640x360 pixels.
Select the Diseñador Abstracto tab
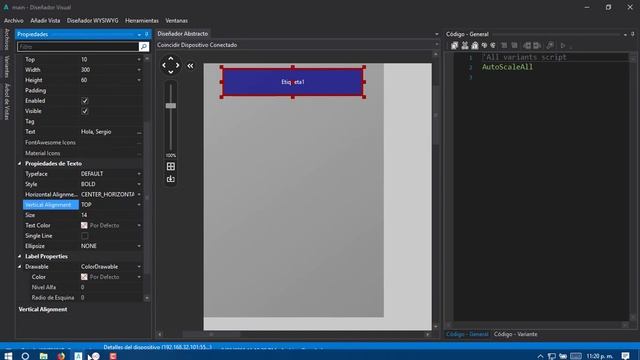[182, 34]
